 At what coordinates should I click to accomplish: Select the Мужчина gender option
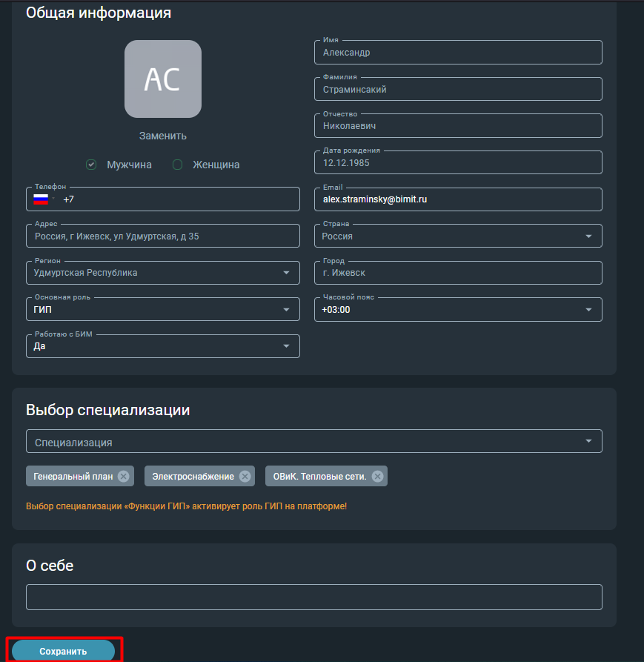pos(91,165)
